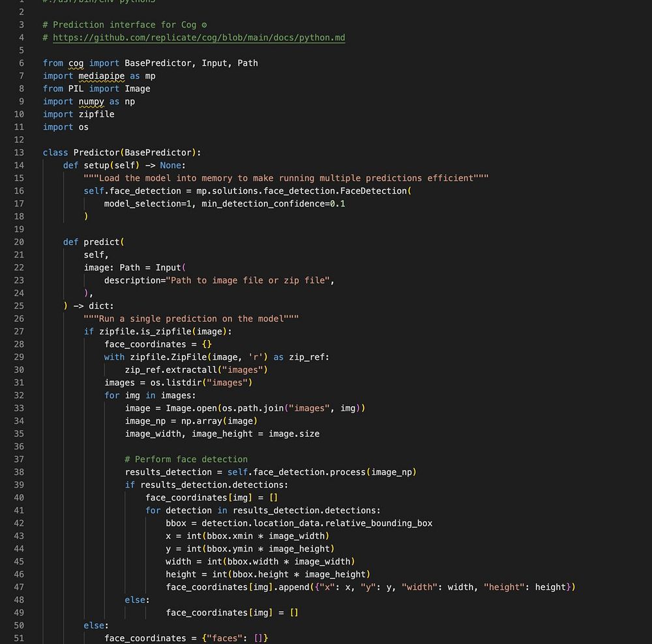
Task: Click the 'Path to image file or zip file' string
Action: point(248,280)
